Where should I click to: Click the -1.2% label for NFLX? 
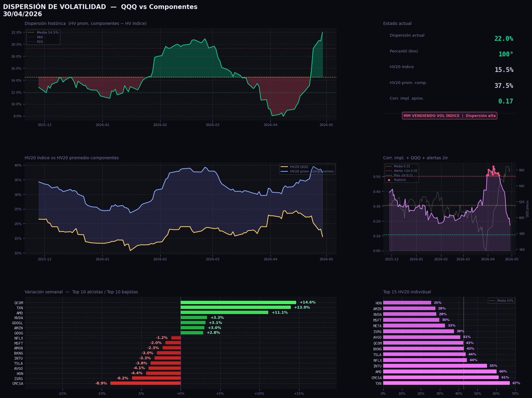162,338
